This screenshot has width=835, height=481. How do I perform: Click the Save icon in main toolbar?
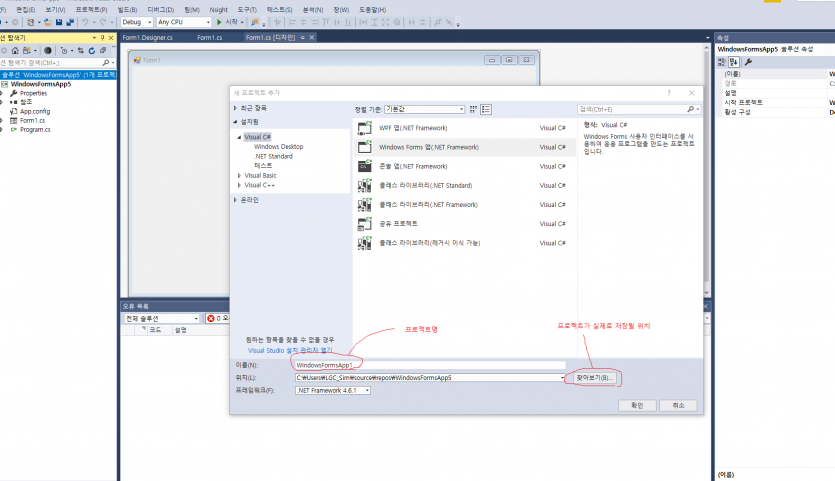point(59,22)
